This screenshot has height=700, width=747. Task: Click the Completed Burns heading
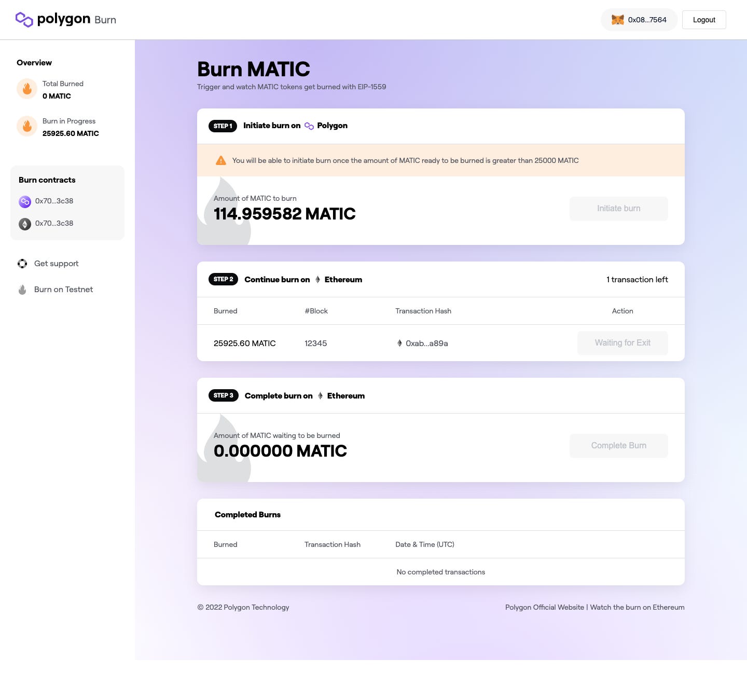(247, 515)
